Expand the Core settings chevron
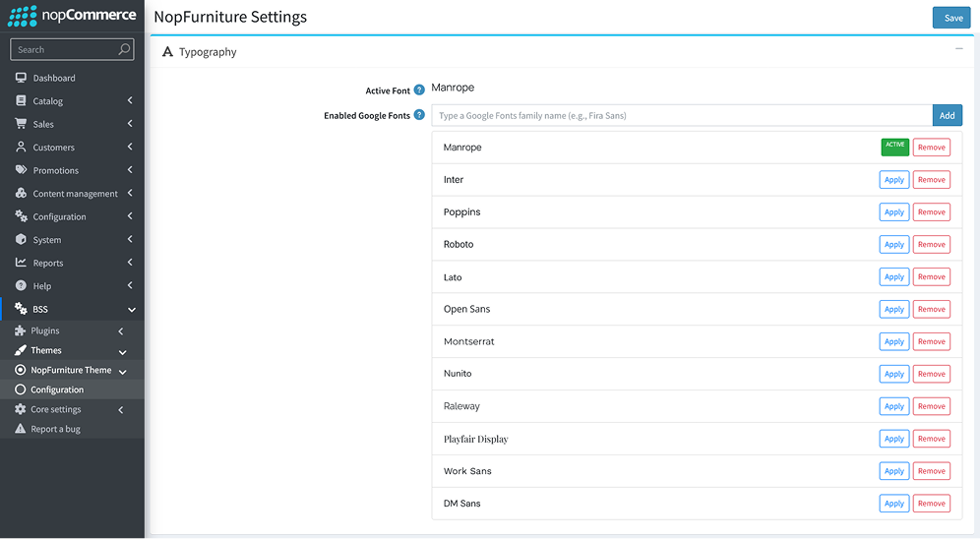The width and height of the screenshot is (980, 539). pyautogui.click(x=121, y=410)
